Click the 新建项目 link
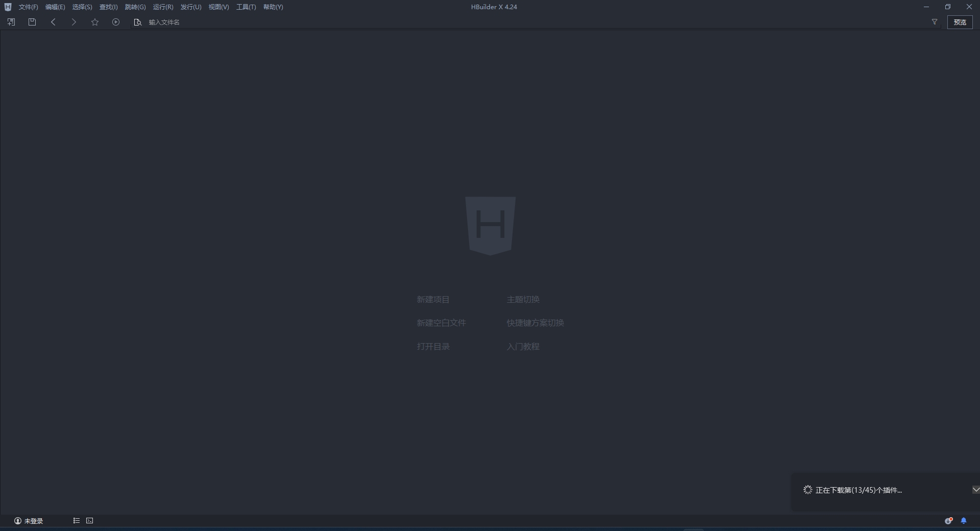Viewport: 980px width, 531px height. click(x=433, y=300)
